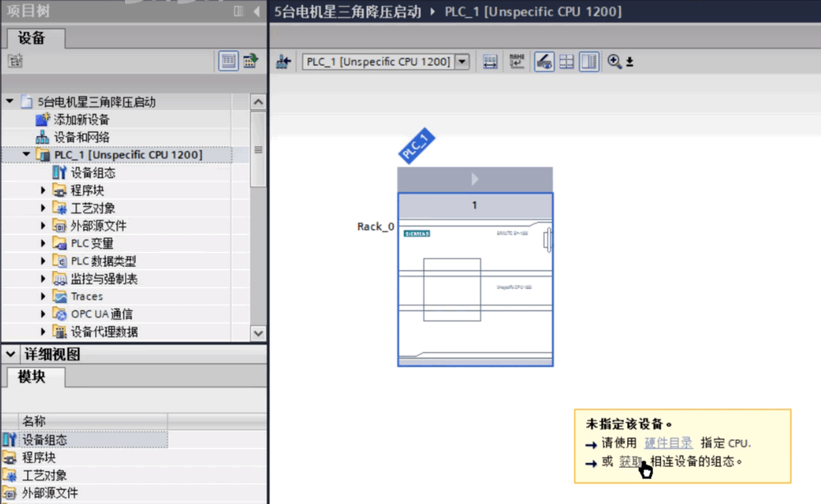Click the project tree sync icon with green arrow
This screenshot has width=821, height=504.
point(250,61)
